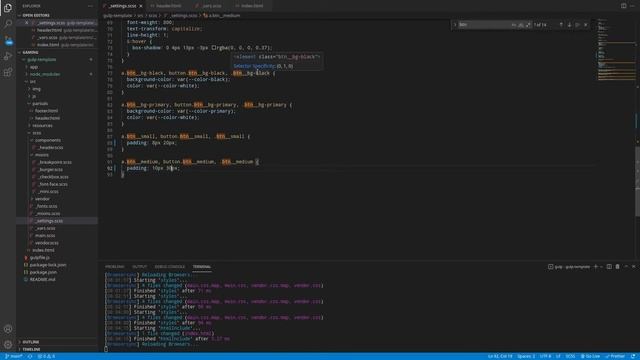Switch to the header.html editor tab
The image size is (640, 360).
tap(169, 6)
